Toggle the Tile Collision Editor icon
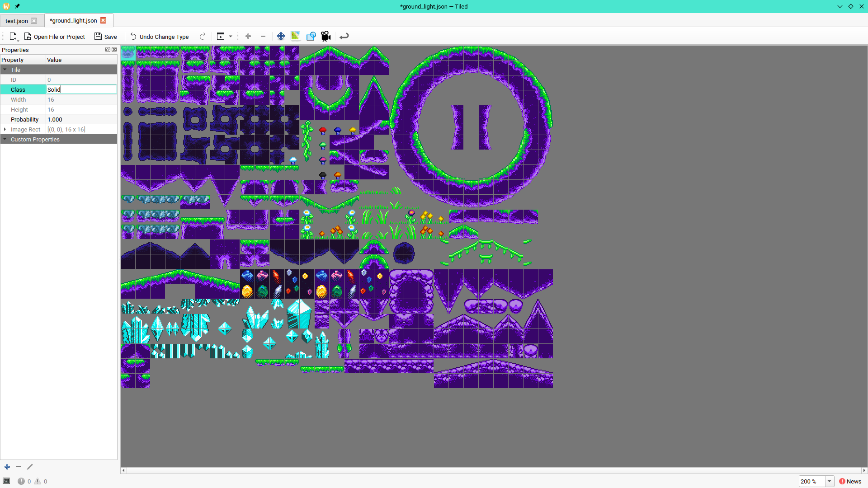The image size is (868, 488). coord(311,37)
